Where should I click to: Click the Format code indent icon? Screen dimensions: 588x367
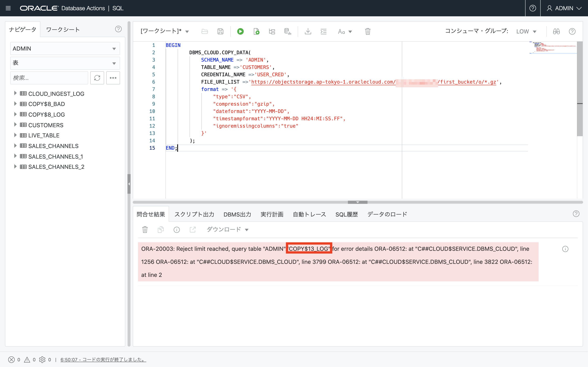click(323, 31)
